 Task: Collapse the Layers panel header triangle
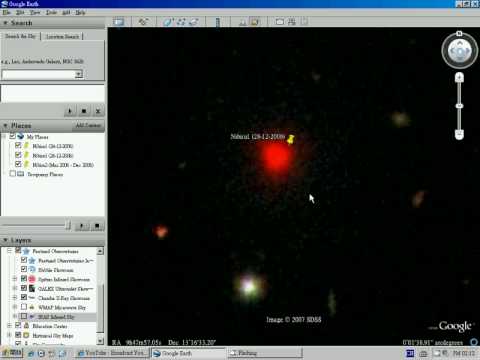coord(5,240)
